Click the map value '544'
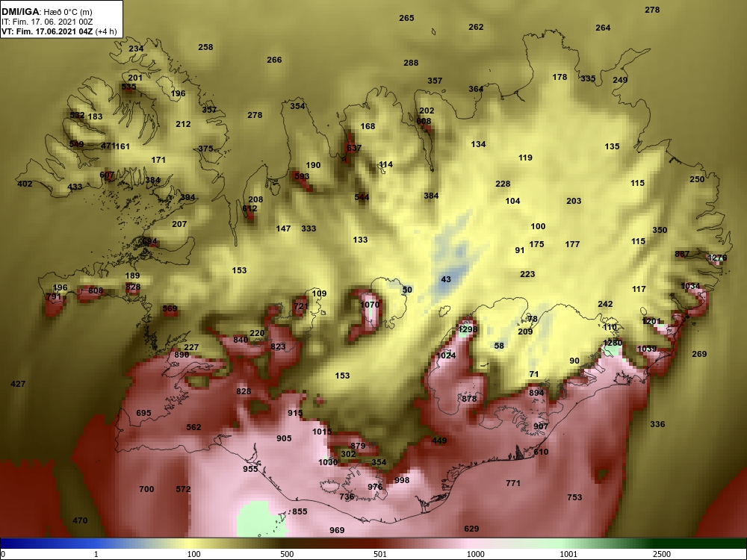 coord(362,197)
